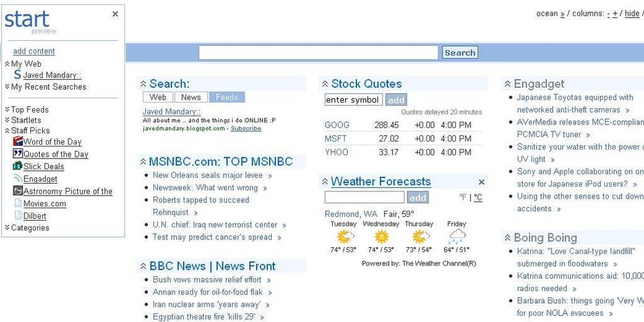
Task: Switch temperature units to °F
Action: [x=463, y=197]
